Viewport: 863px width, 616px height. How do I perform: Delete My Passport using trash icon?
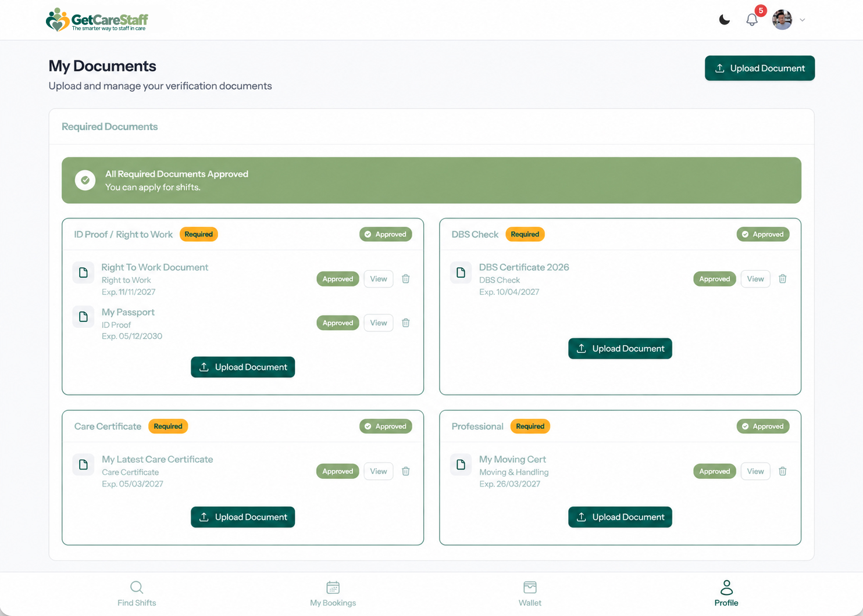click(406, 323)
